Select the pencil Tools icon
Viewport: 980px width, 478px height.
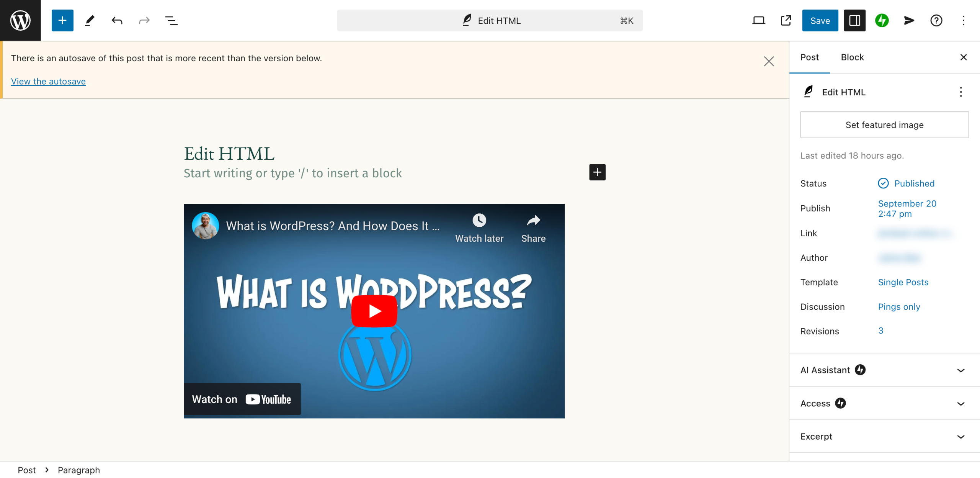click(x=90, y=20)
